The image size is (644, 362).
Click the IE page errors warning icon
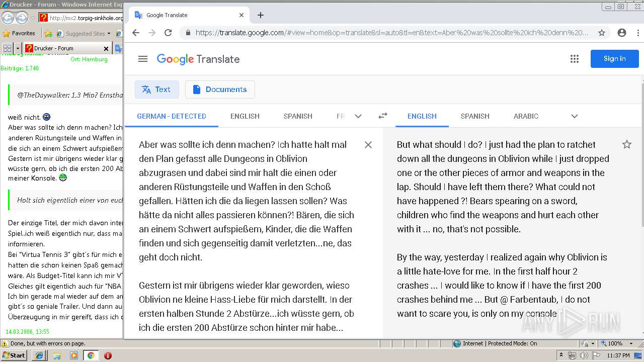[x=5, y=343]
